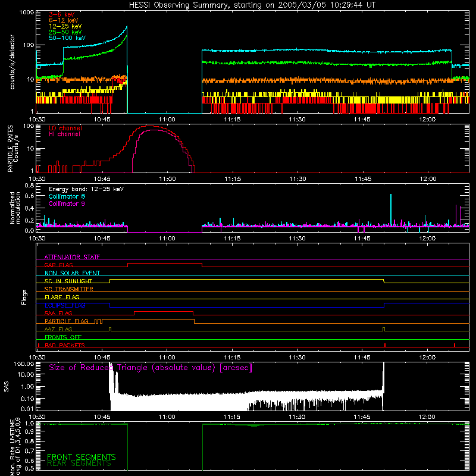This screenshot has height=476, width=476.
Task: Select the 50-100 keV legend label
Action: click(x=67, y=38)
